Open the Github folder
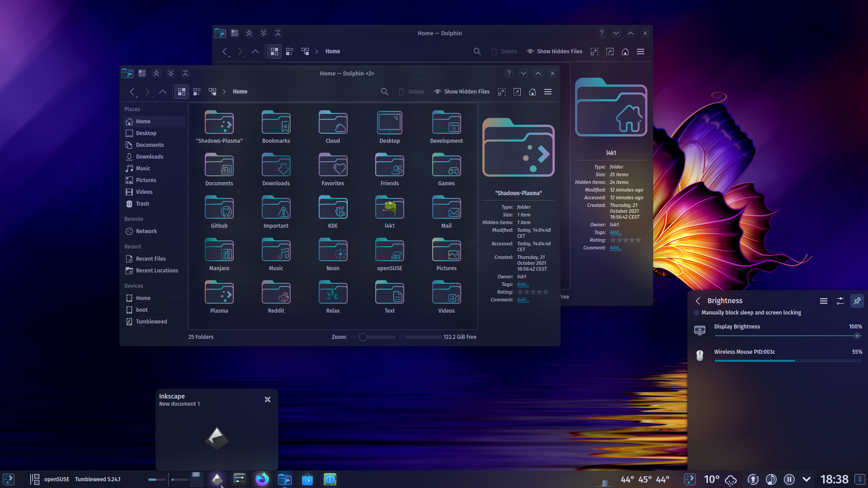The height and width of the screenshot is (488, 868). (219, 212)
